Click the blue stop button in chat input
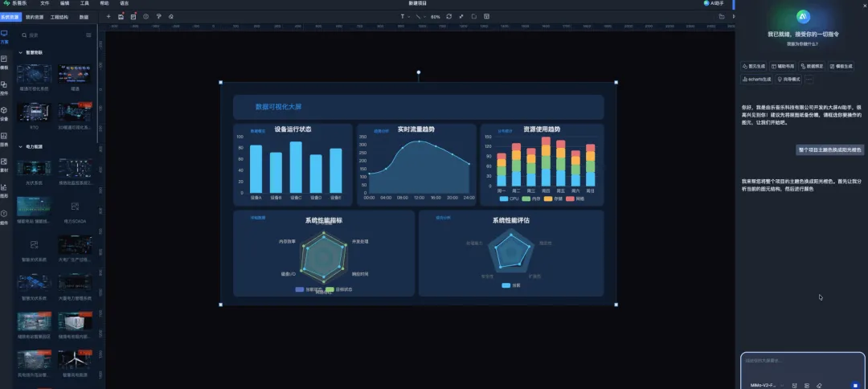This screenshot has width=868, height=389. pyautogui.click(x=855, y=385)
